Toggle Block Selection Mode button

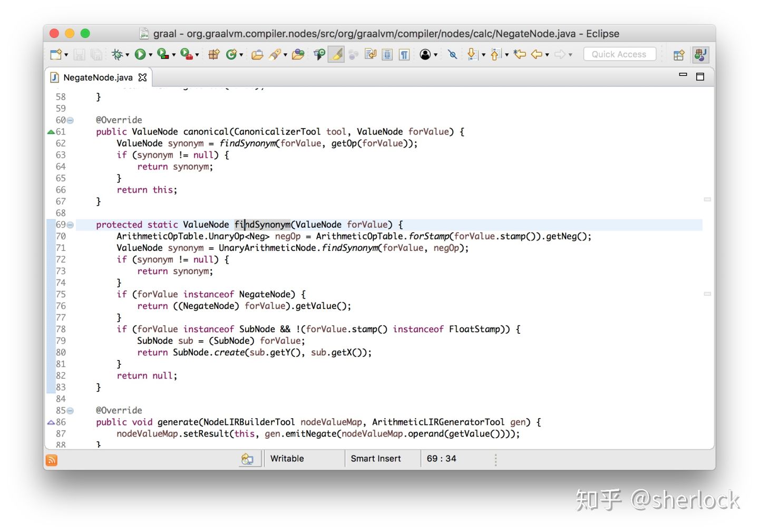coord(387,54)
